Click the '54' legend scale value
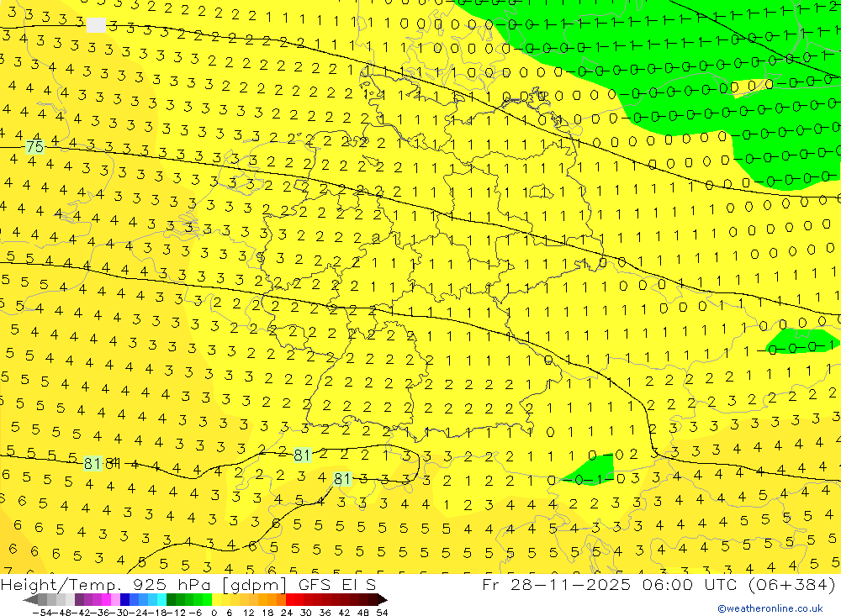 (x=382, y=613)
